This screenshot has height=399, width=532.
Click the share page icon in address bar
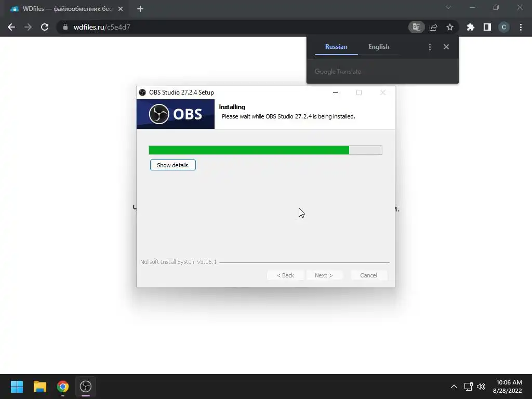[433, 27]
